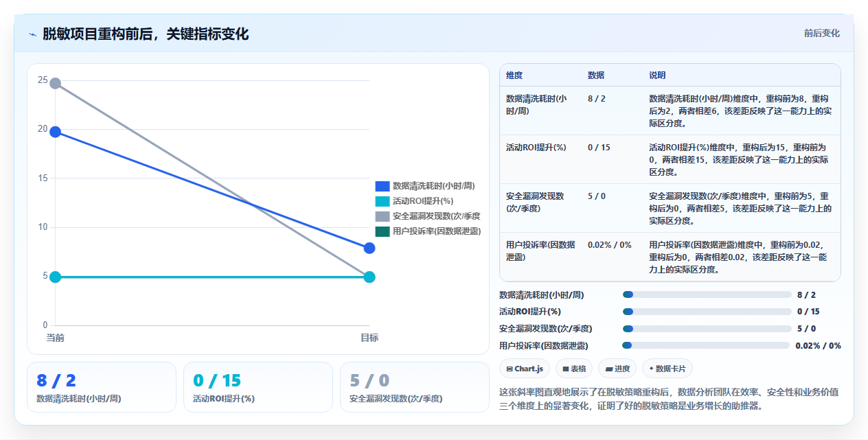This screenshot has width=868, height=440.
Task: Select the 5 / 0 安全漏洞发现数 stat card
Action: [415, 387]
